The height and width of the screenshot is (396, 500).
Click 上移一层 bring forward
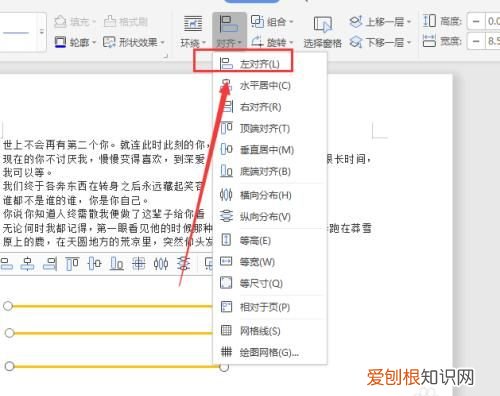[380, 22]
